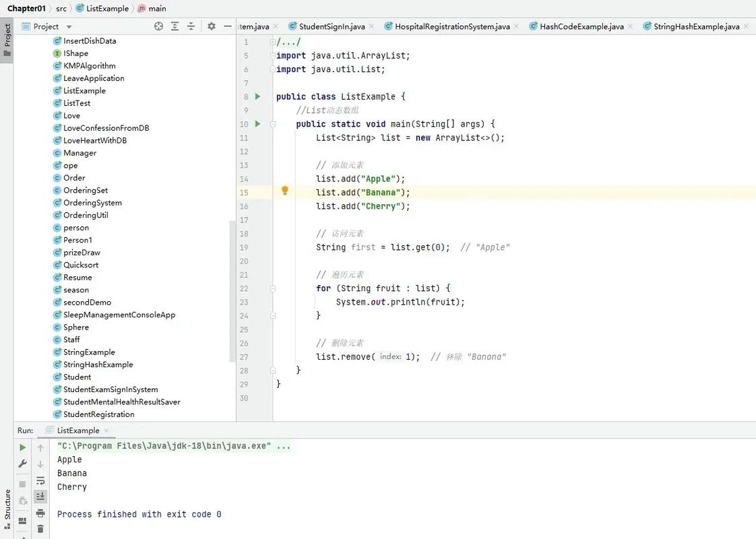Click the wrench icon in Run panel

coord(22,464)
